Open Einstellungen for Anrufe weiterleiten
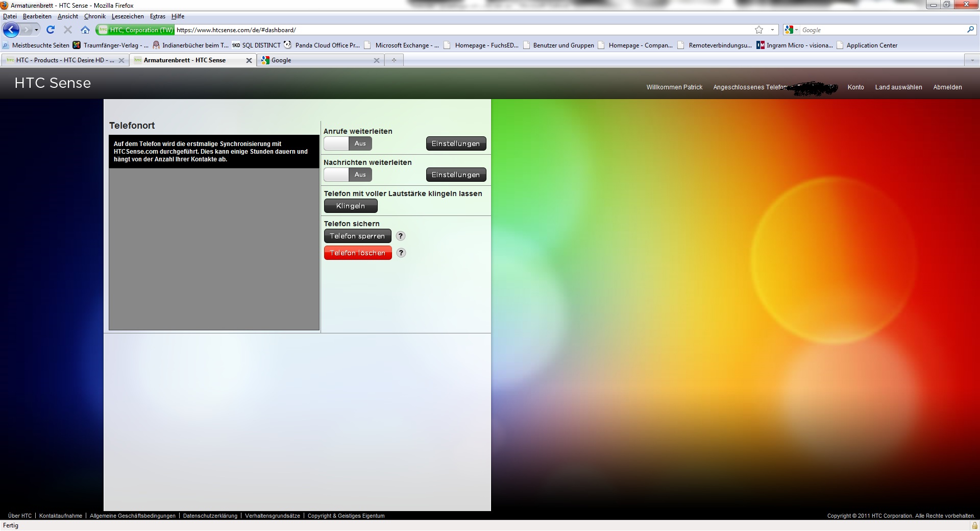Screen dimensions: 980x531 [x=456, y=143]
